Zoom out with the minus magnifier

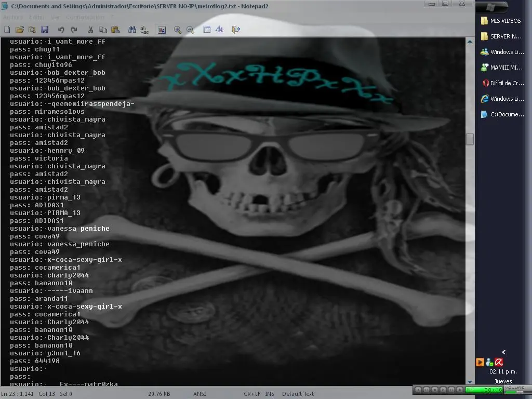[x=190, y=30]
